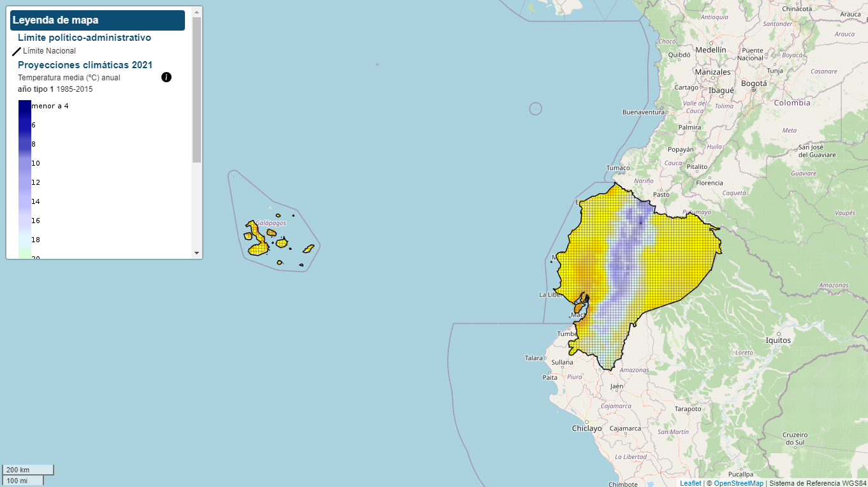Click the light lavender swatch beside legend value 14
Viewport: 868px width, 487px height.
[x=25, y=201]
